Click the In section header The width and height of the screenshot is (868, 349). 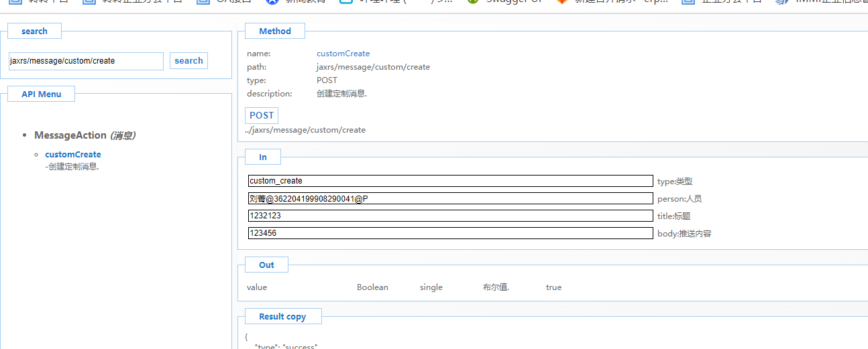point(263,157)
